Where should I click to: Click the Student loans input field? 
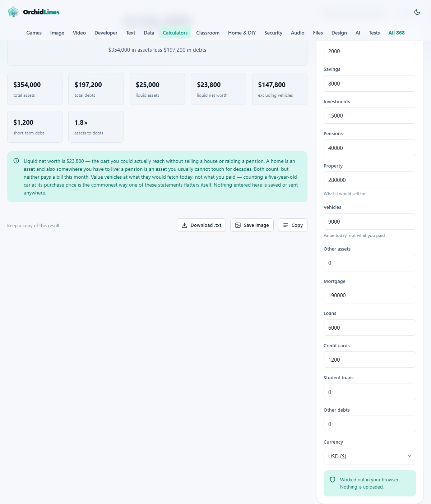pos(370,392)
